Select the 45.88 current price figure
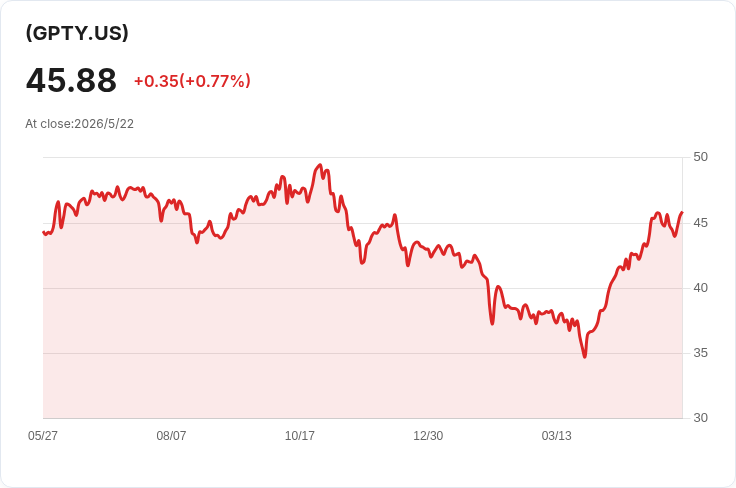This screenshot has width=736, height=488. point(71,80)
